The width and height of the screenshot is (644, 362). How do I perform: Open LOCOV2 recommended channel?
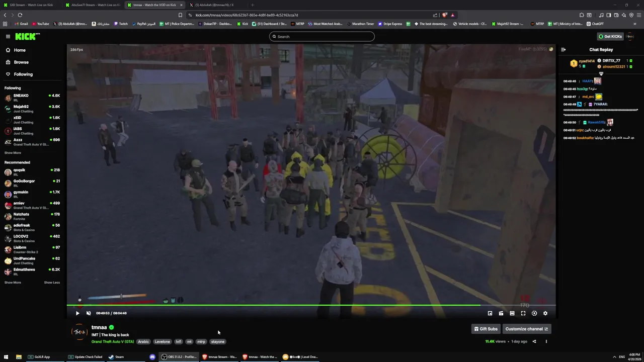[x=32, y=238]
